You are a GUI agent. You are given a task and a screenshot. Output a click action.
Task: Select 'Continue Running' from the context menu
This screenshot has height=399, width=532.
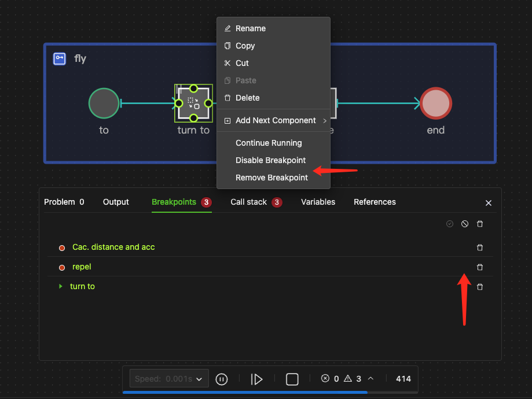[268, 143]
